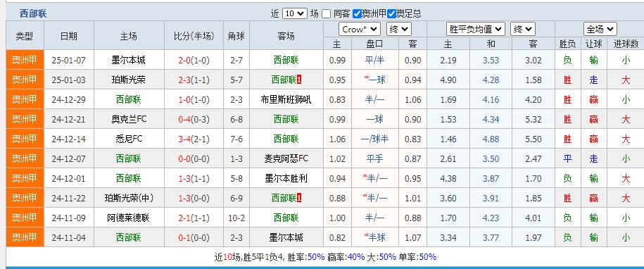Click the 日期 column header
The width and height of the screenshot is (644, 269).
click(x=68, y=36)
